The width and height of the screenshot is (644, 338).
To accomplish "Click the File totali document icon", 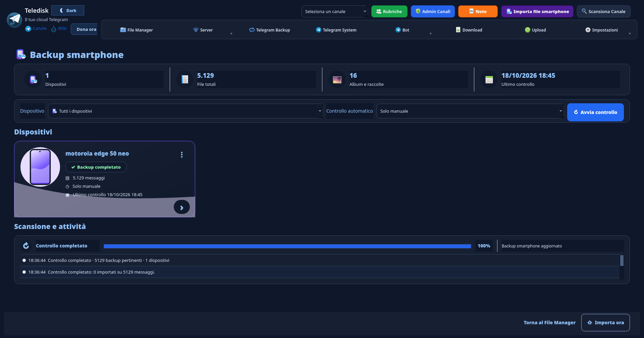I will click(185, 79).
